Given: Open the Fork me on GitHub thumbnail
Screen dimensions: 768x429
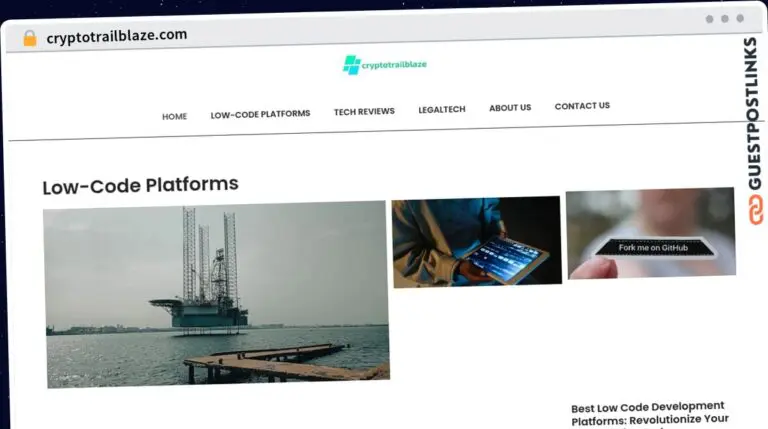Looking at the screenshot, I should point(651,233).
